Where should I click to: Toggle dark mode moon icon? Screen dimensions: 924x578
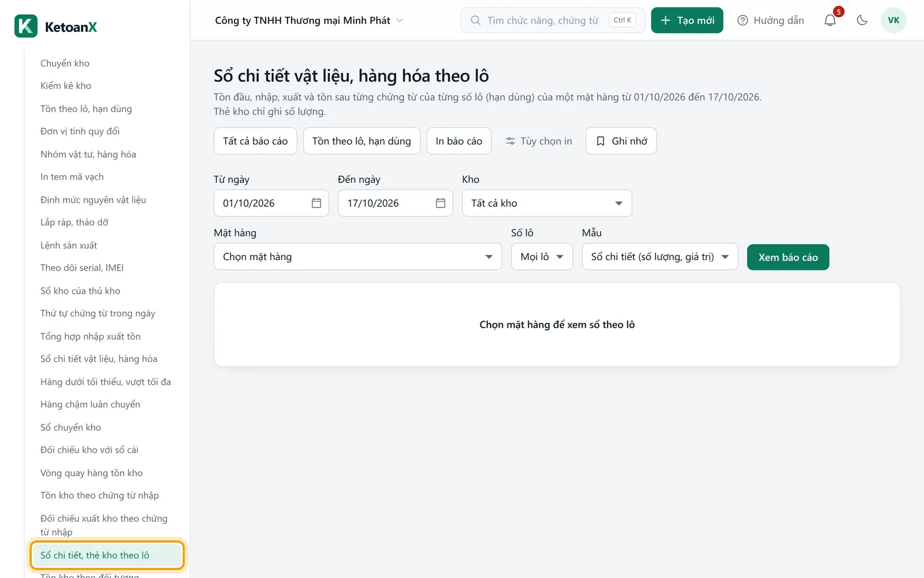[x=862, y=20]
